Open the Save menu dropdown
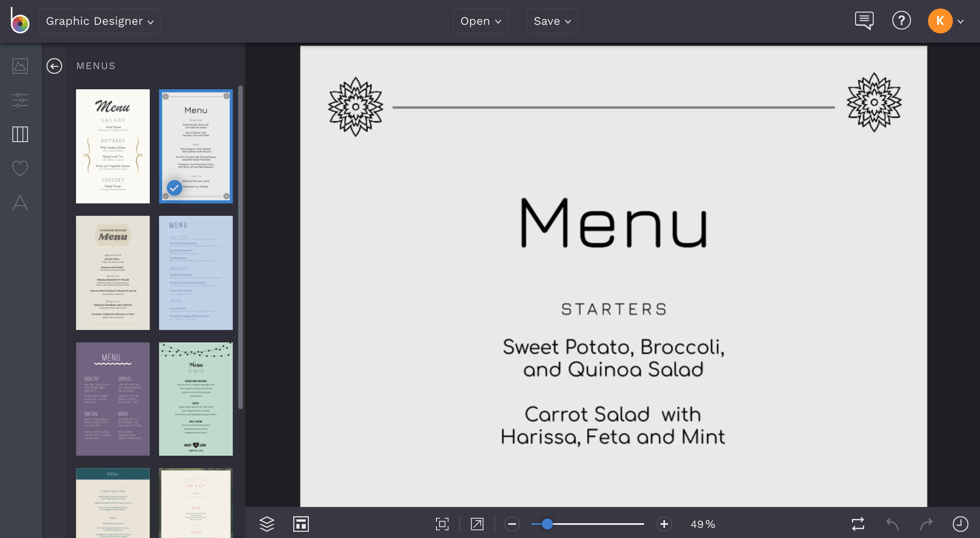This screenshot has width=980, height=538. click(x=552, y=21)
